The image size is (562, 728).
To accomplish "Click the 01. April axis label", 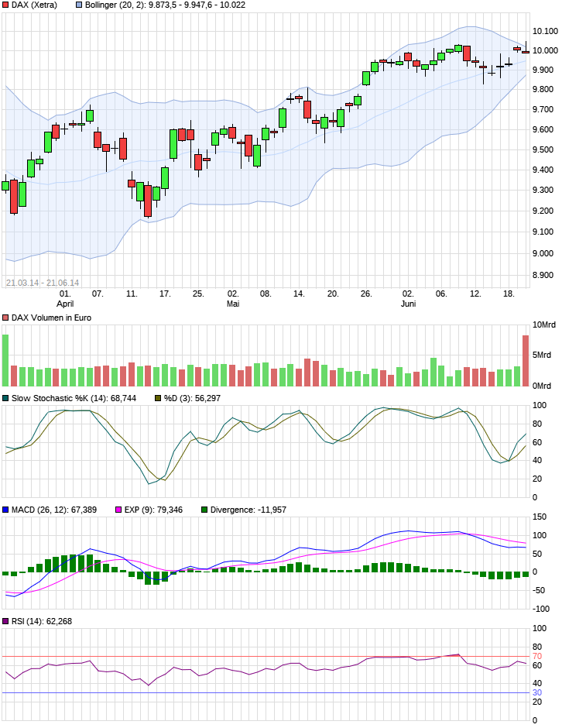I will coord(65,298).
